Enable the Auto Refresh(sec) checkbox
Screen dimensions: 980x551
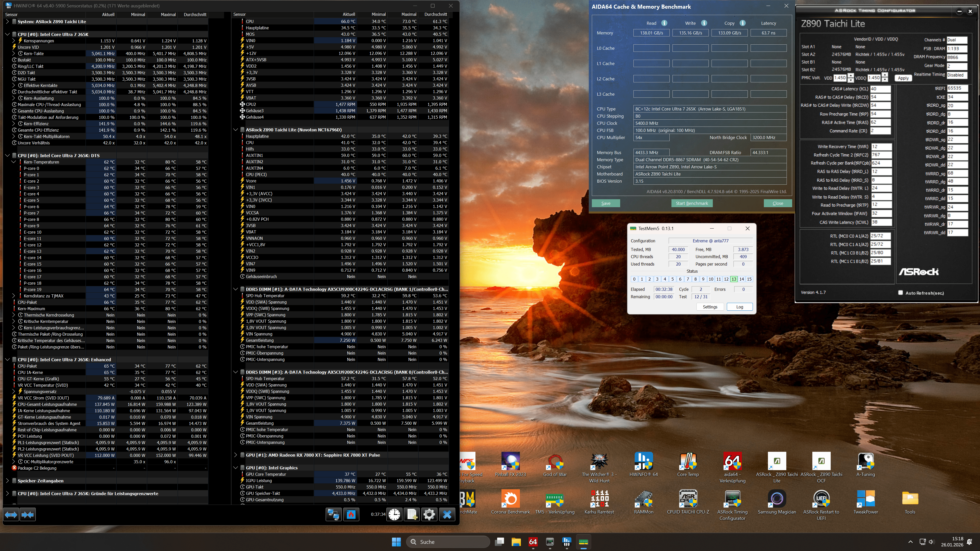tap(900, 292)
